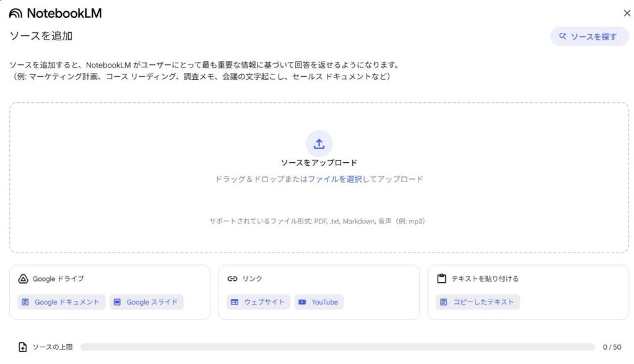Add a ウェブサイト link source

tap(258, 302)
